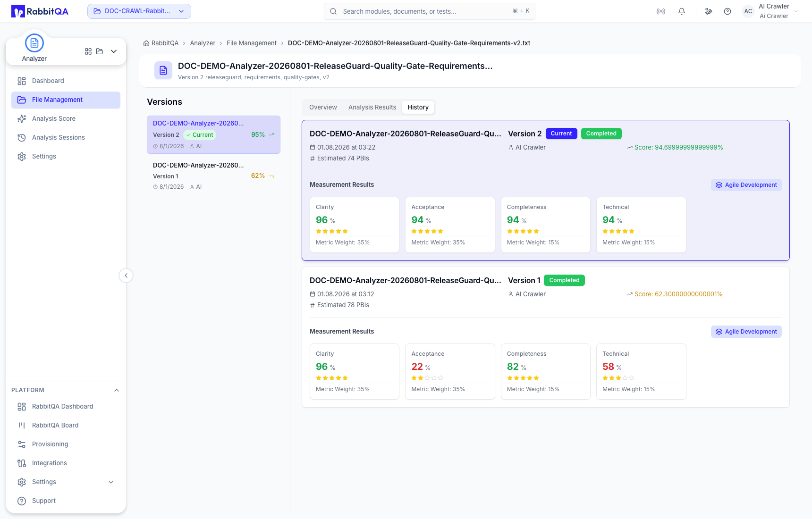Expand the platform Settings chevron
The image size is (812, 519).
pos(111,482)
